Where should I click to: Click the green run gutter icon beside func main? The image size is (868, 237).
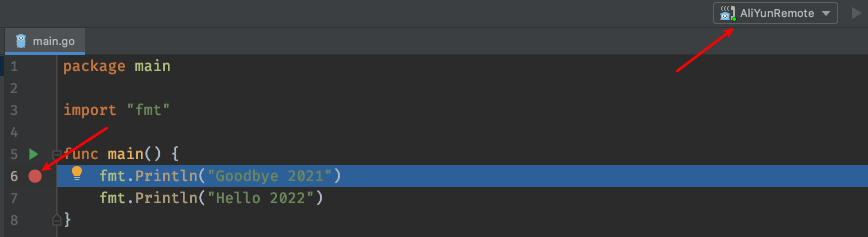click(33, 154)
